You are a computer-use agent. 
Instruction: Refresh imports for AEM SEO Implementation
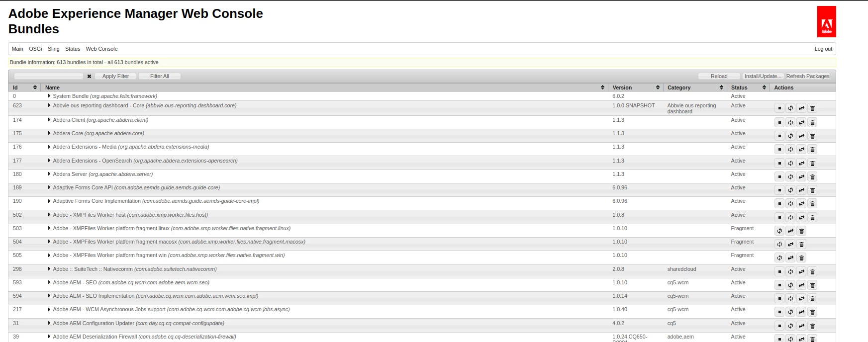click(790, 299)
